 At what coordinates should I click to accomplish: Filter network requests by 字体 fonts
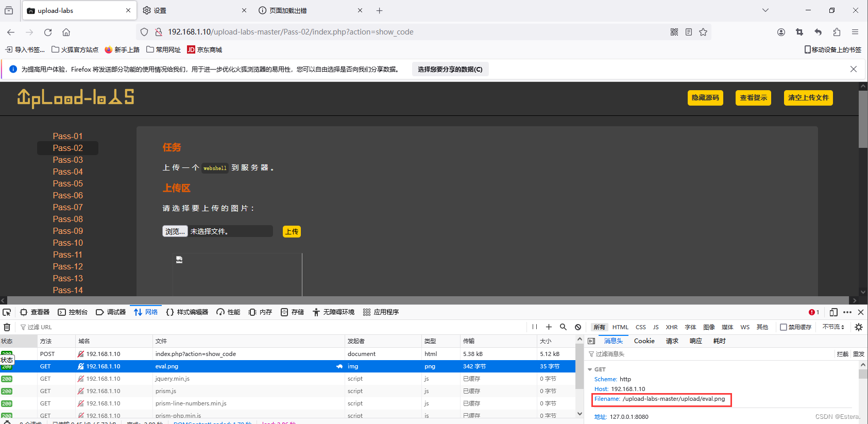tap(690, 327)
